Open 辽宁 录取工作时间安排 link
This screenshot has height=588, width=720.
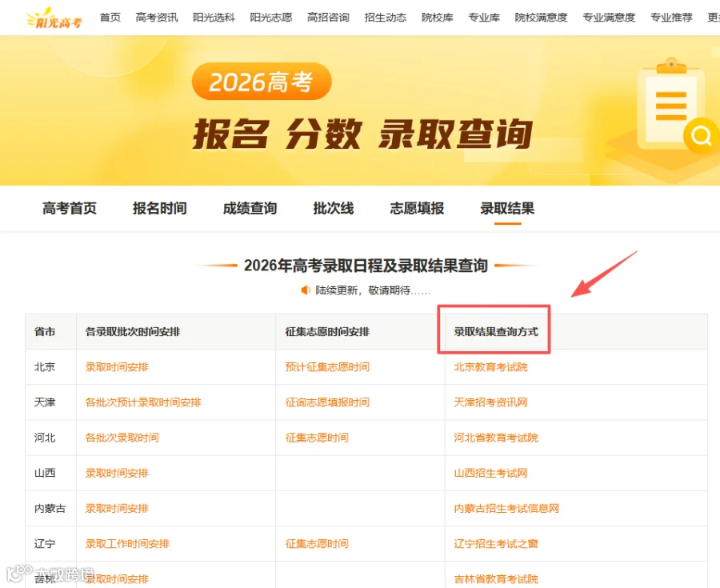(127, 543)
